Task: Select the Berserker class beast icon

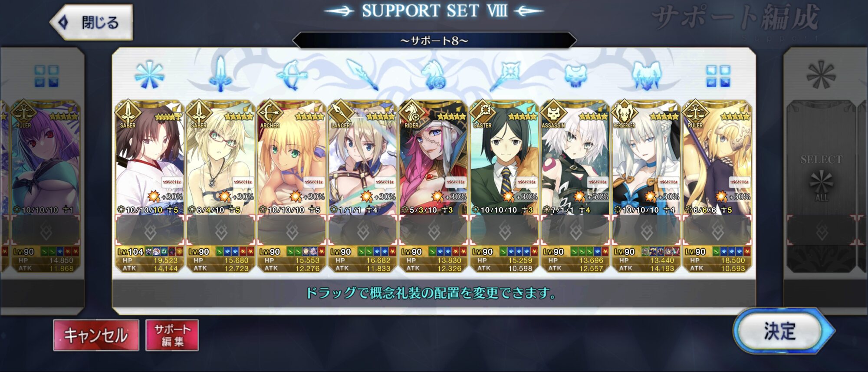Action: pyautogui.click(x=647, y=75)
